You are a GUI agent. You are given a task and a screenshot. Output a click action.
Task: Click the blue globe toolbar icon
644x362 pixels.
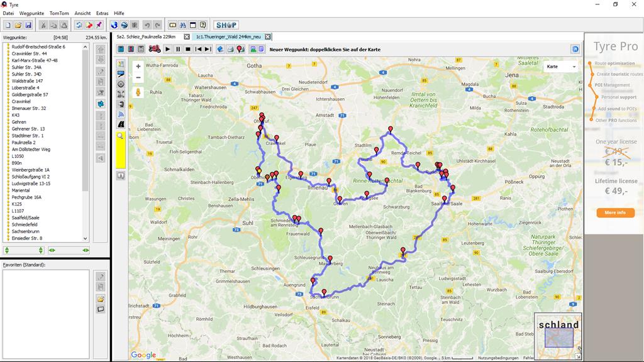[114, 25]
